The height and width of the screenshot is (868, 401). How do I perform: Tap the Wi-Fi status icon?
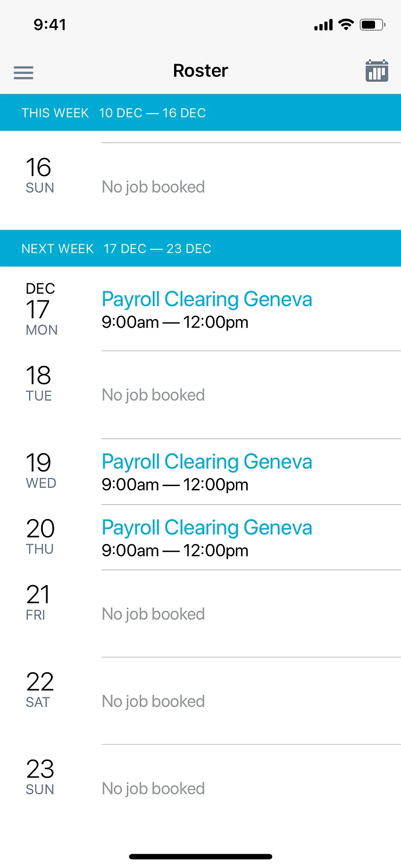click(x=346, y=25)
